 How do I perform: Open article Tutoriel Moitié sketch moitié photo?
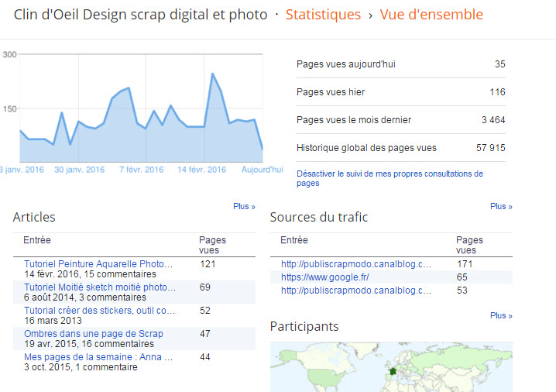(x=100, y=287)
